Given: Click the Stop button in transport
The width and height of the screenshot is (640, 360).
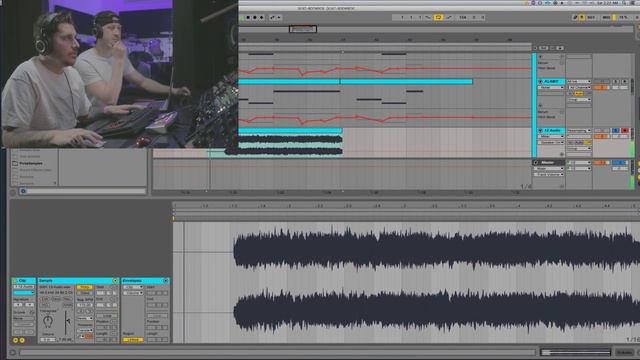Looking at the screenshot, I should 248,18.
